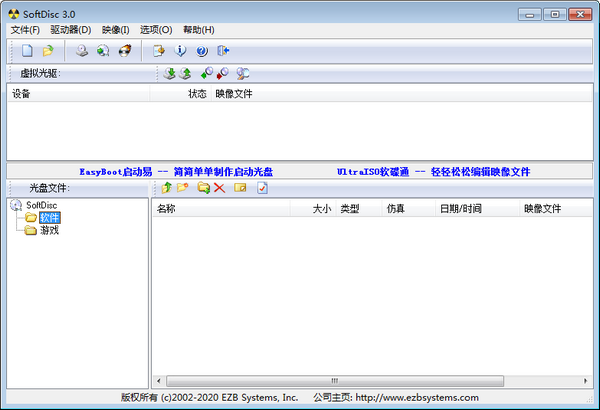Viewport: 600px width, 410px height.
Task: Click the New blank document icon
Action: click(27, 51)
